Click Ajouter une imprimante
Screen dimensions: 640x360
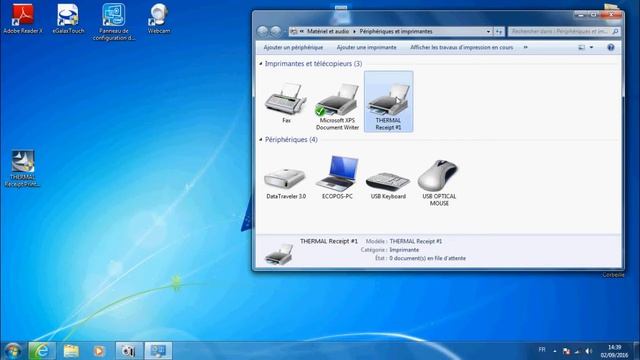[x=366, y=47]
